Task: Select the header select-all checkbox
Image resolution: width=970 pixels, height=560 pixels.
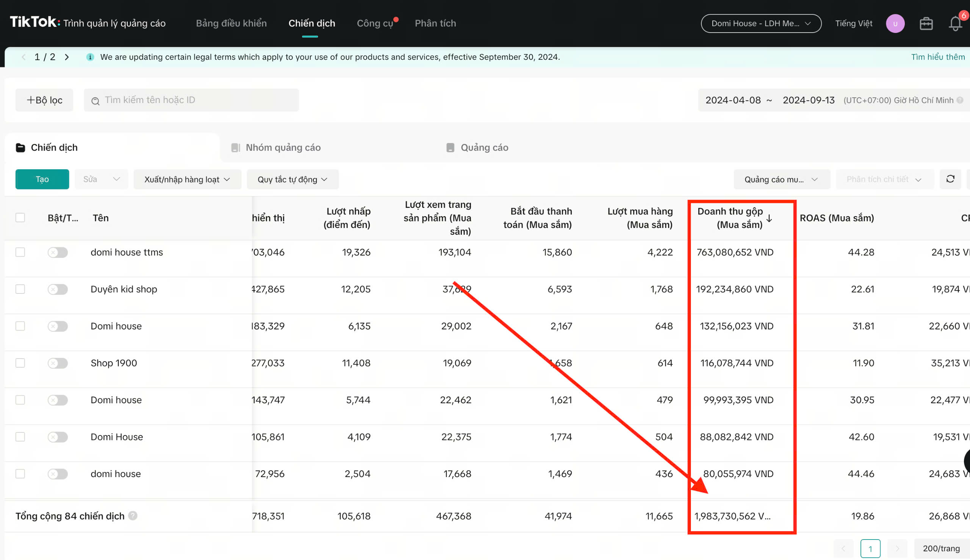Action: (x=20, y=218)
